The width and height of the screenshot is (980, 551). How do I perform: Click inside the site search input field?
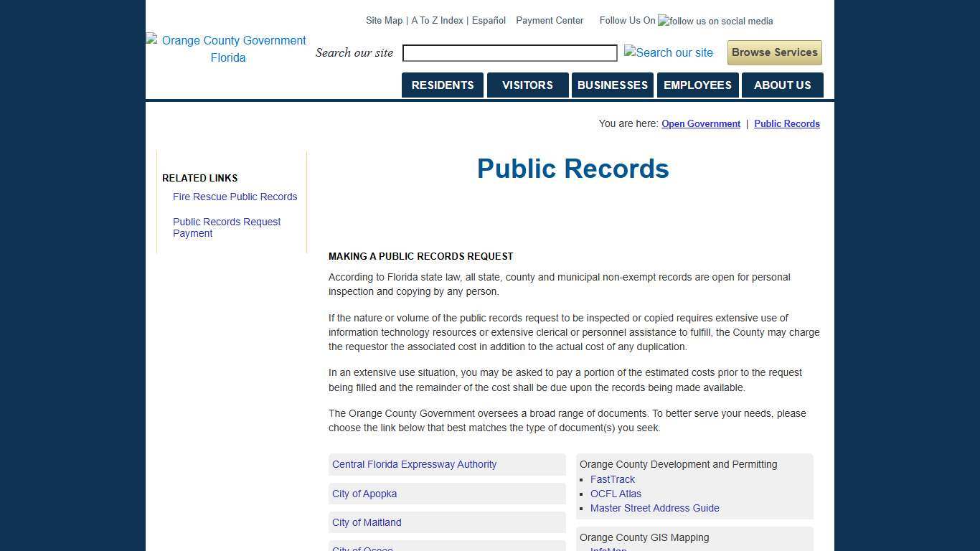(509, 52)
